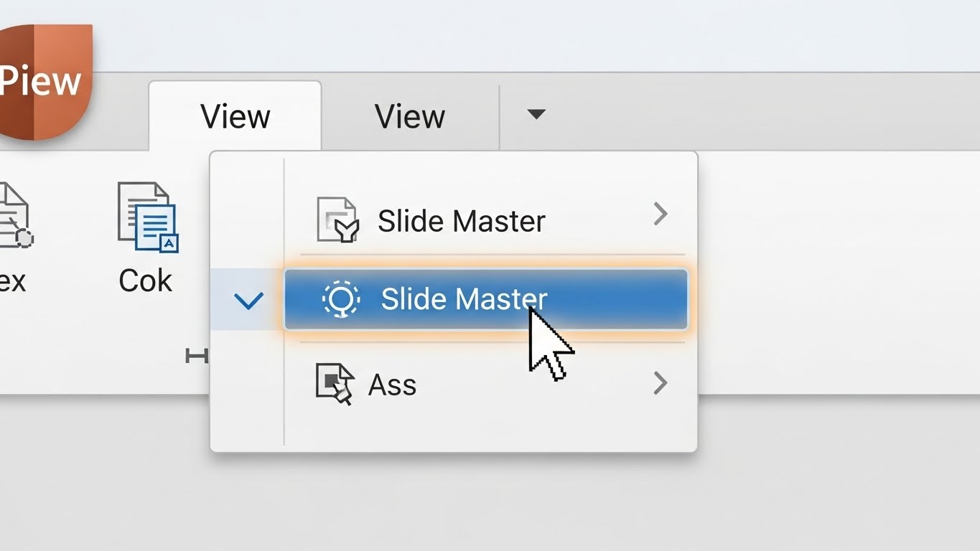980x551 pixels.
Task: Expand the submenu arrow of the top Slide Master
Action: click(661, 214)
